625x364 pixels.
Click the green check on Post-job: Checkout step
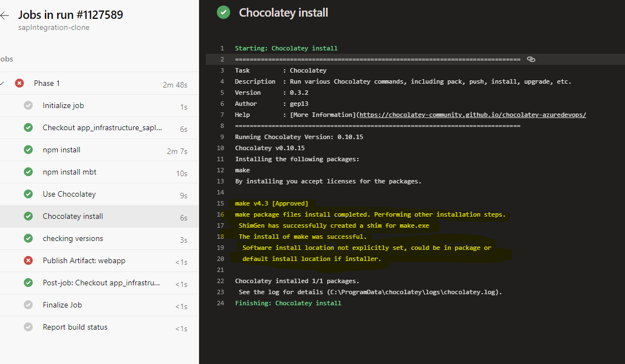(28, 283)
